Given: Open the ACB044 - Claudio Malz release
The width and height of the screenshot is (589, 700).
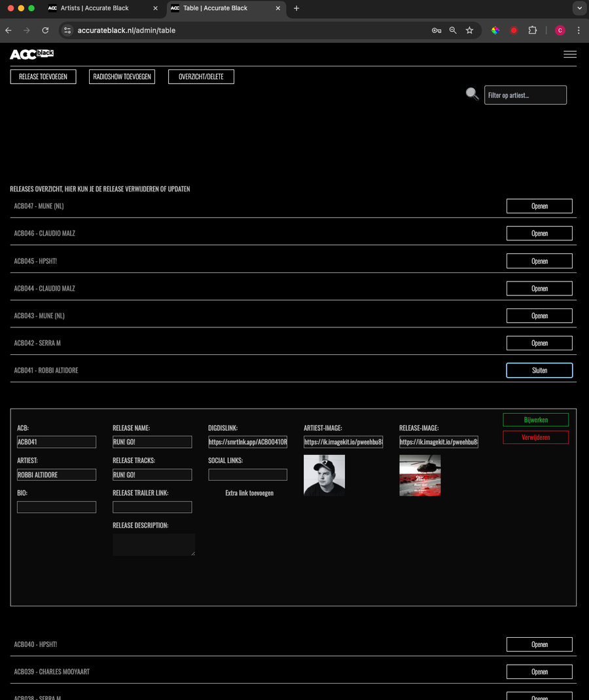Looking at the screenshot, I should tap(539, 288).
